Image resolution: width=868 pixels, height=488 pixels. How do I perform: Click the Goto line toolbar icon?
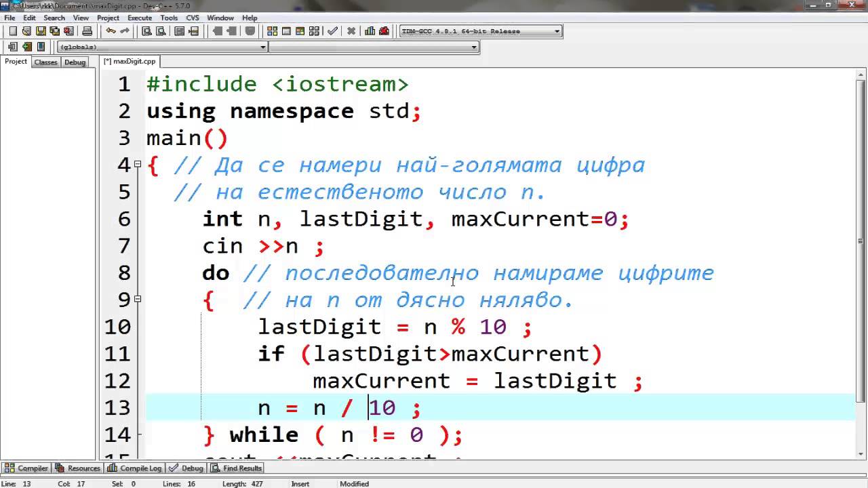[194, 31]
